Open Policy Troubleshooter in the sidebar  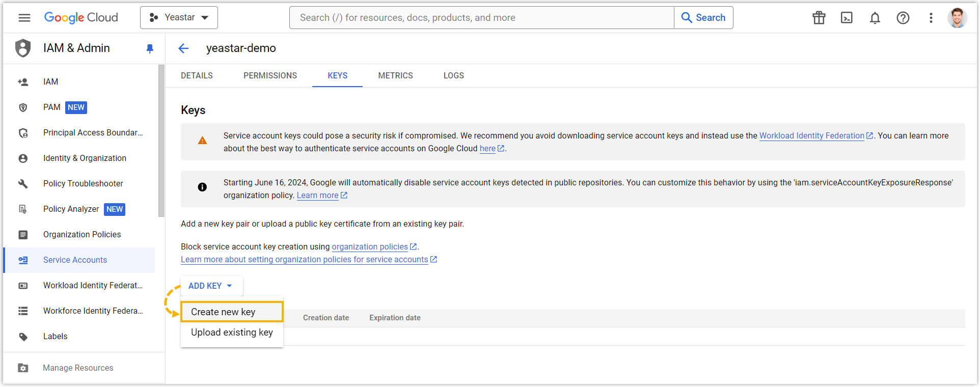pyautogui.click(x=83, y=183)
